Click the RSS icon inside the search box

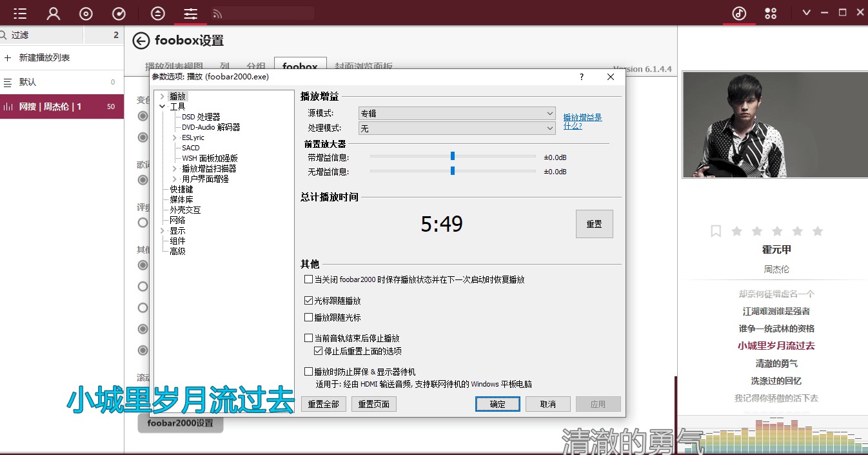coord(217,14)
